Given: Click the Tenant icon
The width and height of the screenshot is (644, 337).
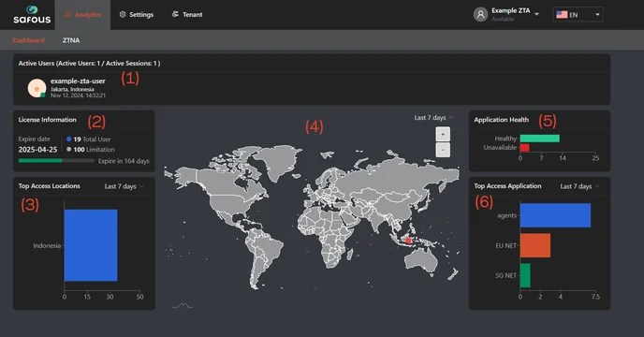Looking at the screenshot, I should click(x=175, y=14).
